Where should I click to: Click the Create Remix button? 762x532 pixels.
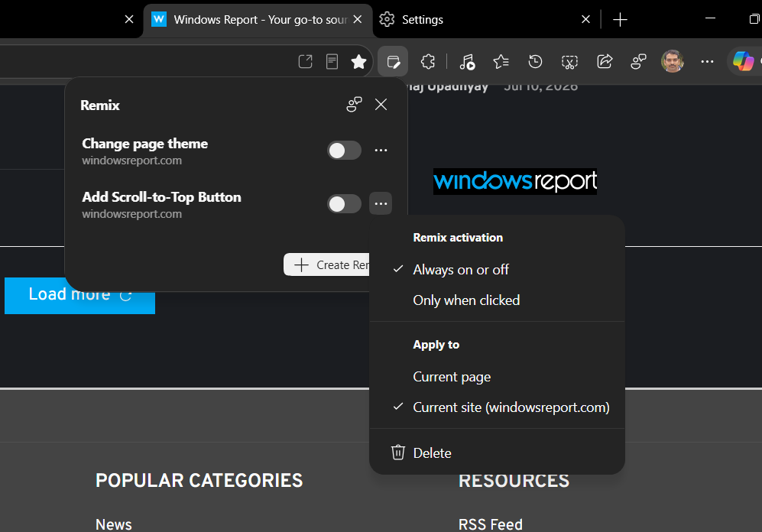pyautogui.click(x=326, y=264)
